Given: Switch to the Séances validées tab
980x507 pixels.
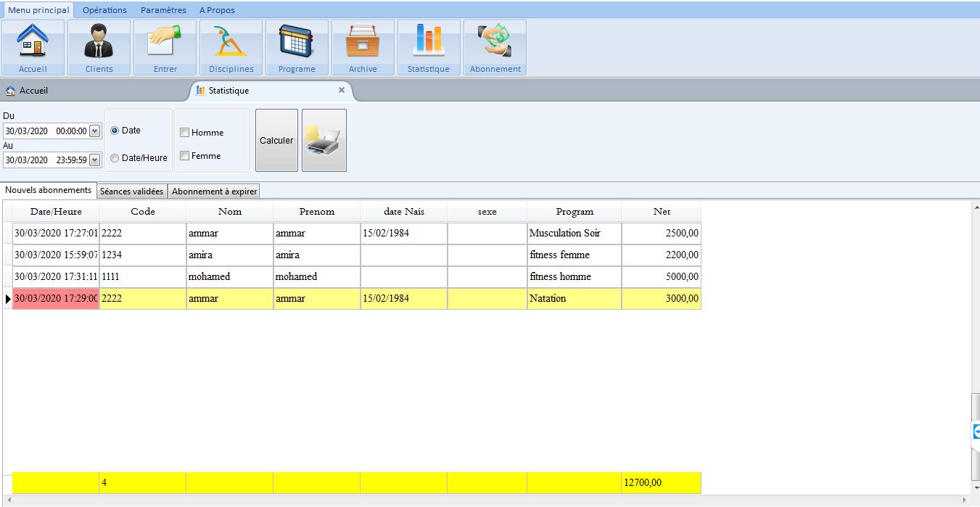Looking at the screenshot, I should pyautogui.click(x=131, y=191).
